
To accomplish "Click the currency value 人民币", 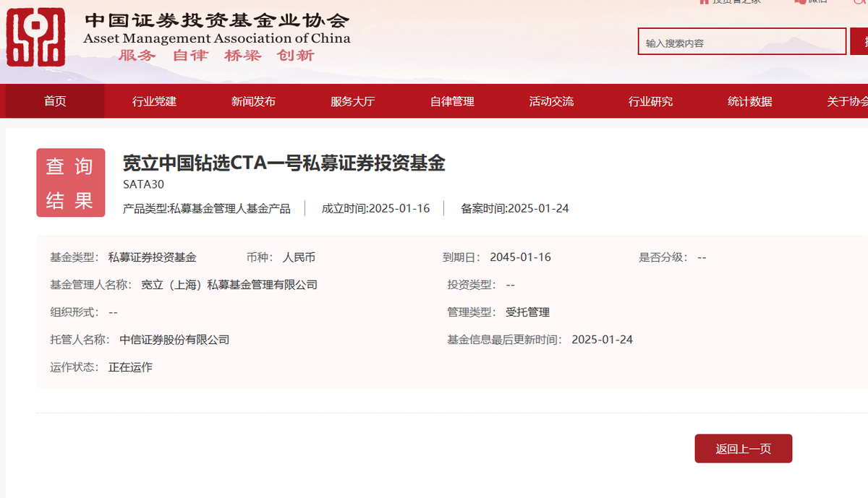I will 299,257.
